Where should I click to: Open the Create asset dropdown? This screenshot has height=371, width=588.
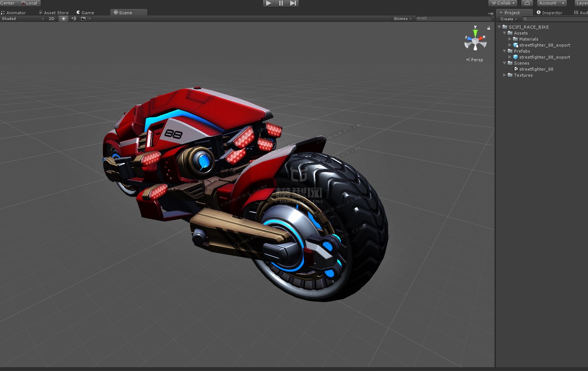[x=509, y=19]
